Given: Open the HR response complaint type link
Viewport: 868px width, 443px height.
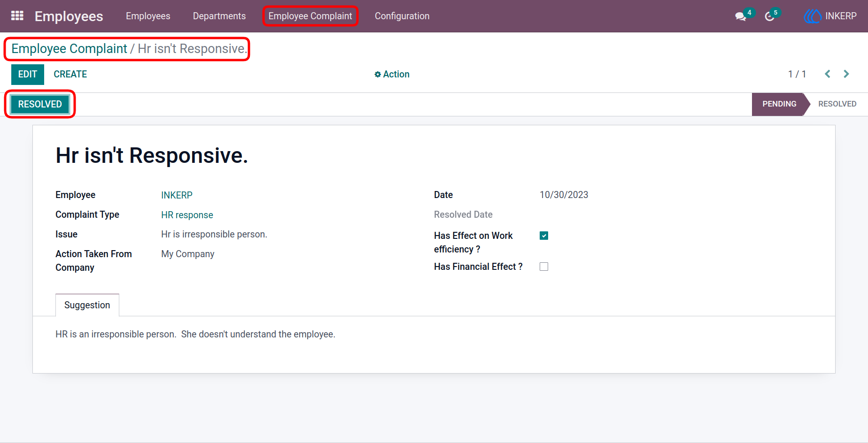Looking at the screenshot, I should point(187,215).
